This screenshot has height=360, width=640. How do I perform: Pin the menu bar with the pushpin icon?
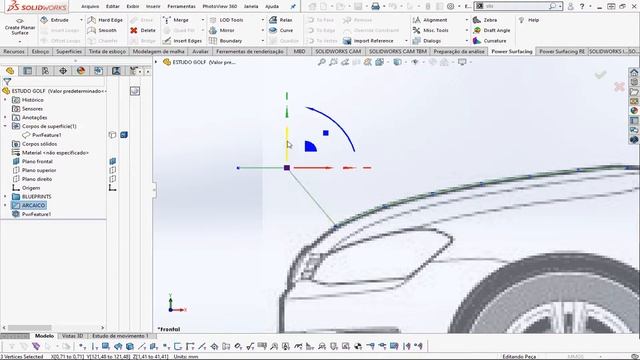click(x=293, y=6)
